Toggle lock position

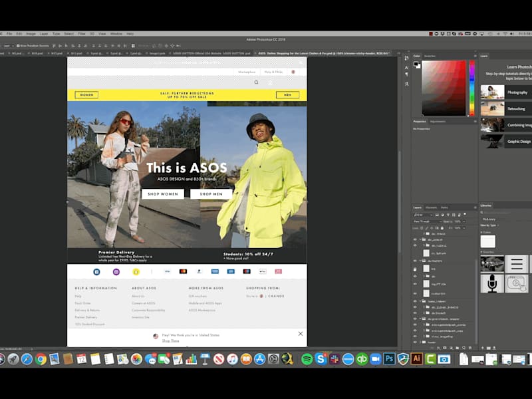pyautogui.click(x=432, y=228)
